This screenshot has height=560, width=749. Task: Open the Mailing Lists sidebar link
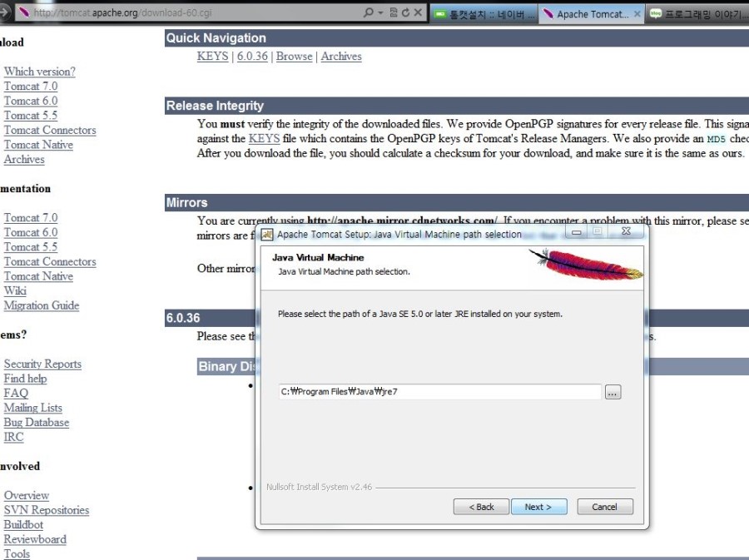[33, 408]
